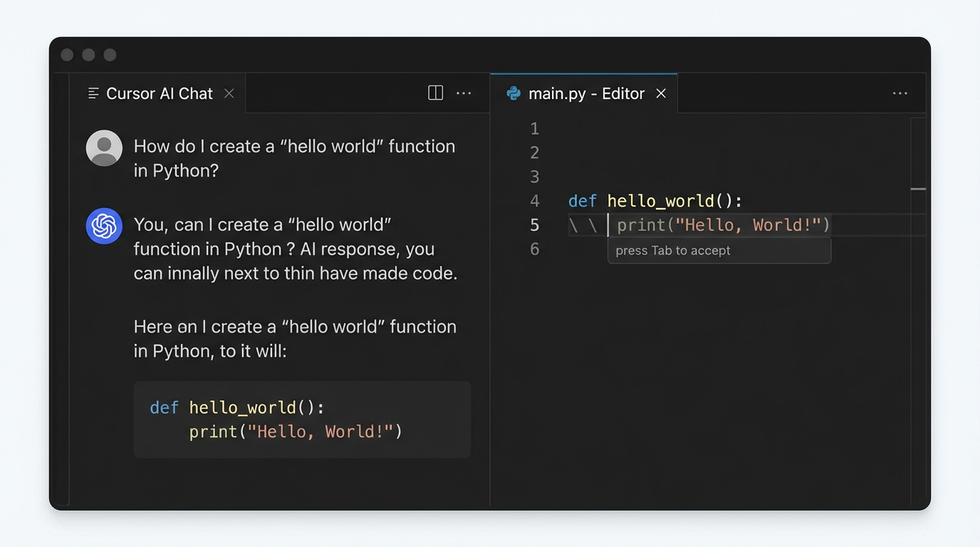Click the green zoom button in window controls
Viewport: 980px width, 547px height.
(x=109, y=54)
